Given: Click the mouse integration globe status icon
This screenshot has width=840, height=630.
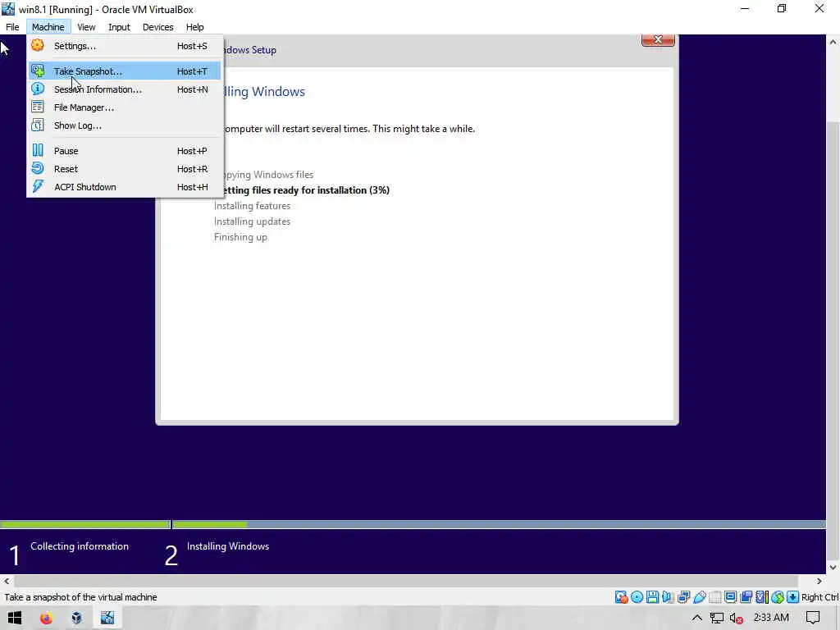Looking at the screenshot, I should [x=778, y=597].
